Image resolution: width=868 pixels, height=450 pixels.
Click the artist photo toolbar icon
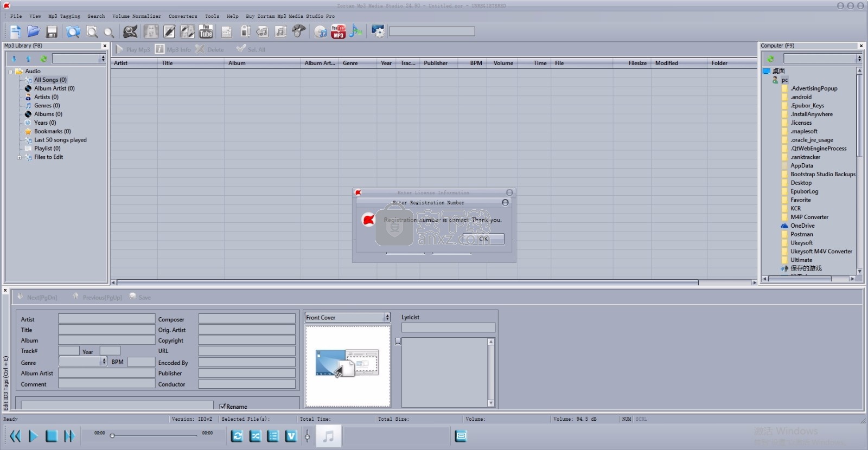pos(151,31)
